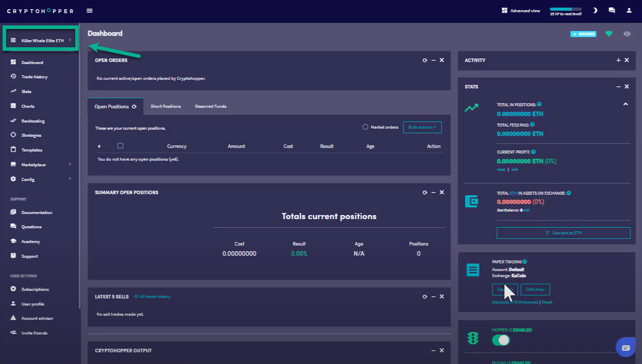Image resolution: width=642 pixels, height=364 pixels.
Task: Click the Convert to ETH button
Action: [x=563, y=233]
